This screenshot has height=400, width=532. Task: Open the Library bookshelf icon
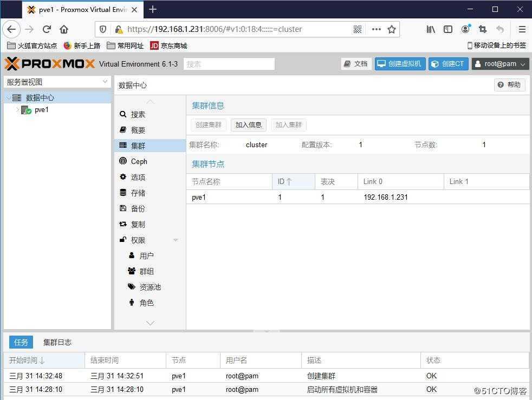pos(431,29)
